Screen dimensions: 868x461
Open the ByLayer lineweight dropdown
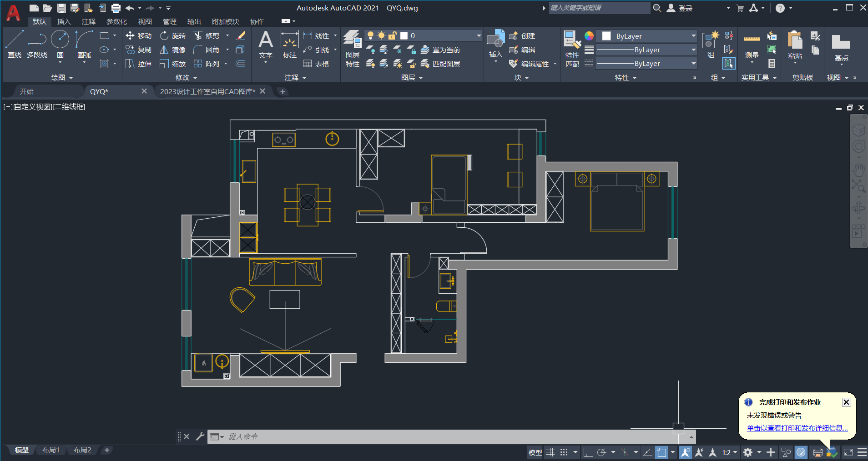(x=694, y=50)
